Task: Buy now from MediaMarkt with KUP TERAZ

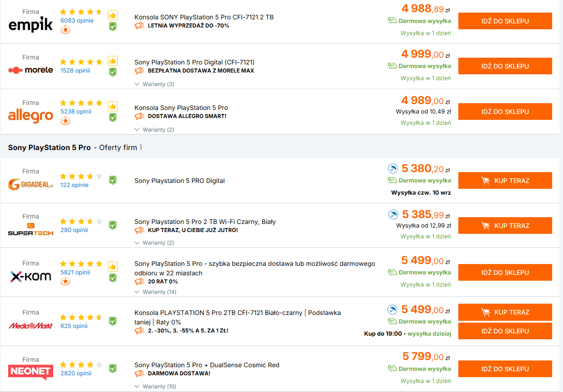Action: click(x=505, y=312)
